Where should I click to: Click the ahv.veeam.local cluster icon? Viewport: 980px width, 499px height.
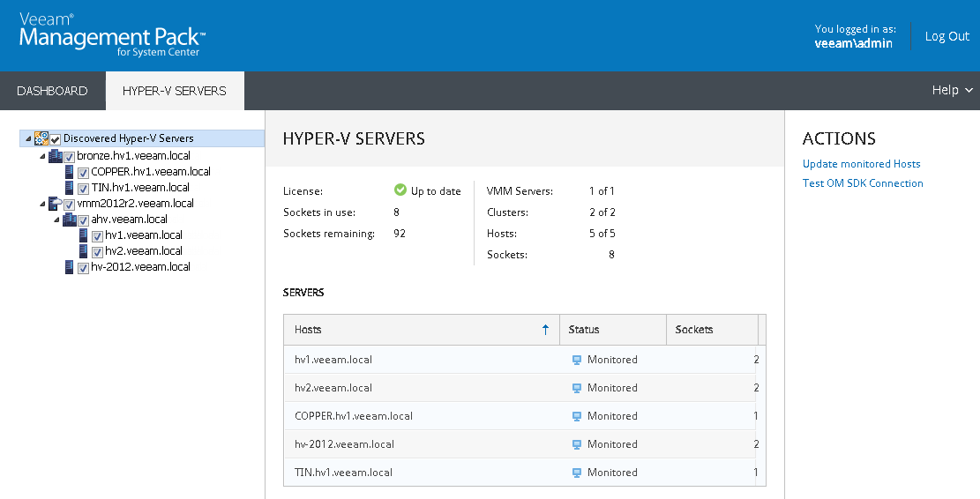[x=70, y=220]
